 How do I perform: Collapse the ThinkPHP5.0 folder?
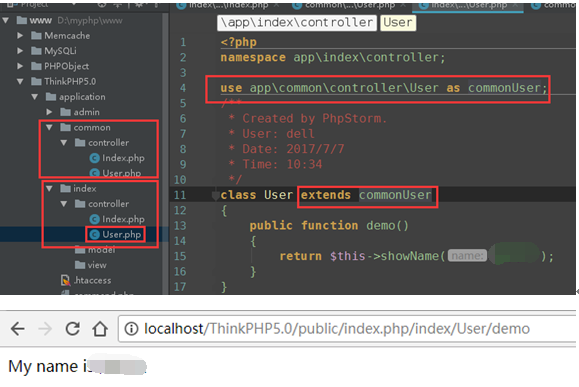[x=20, y=81]
